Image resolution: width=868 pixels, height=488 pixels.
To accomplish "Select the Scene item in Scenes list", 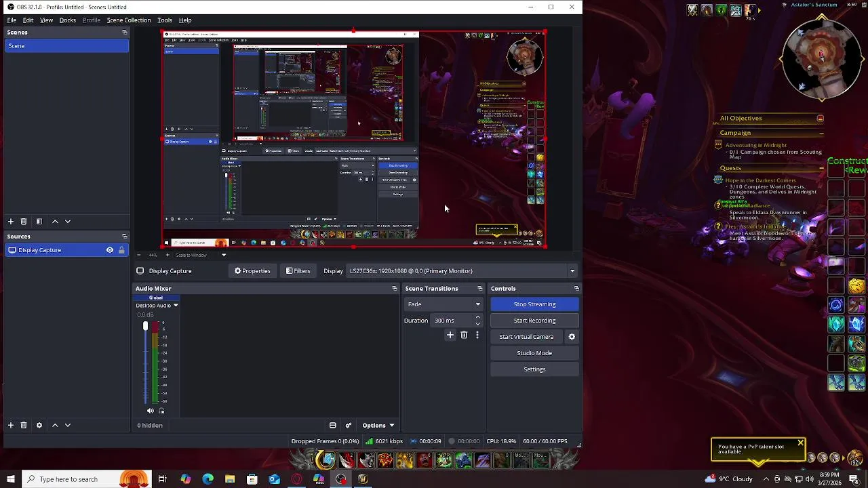I will (x=66, y=46).
